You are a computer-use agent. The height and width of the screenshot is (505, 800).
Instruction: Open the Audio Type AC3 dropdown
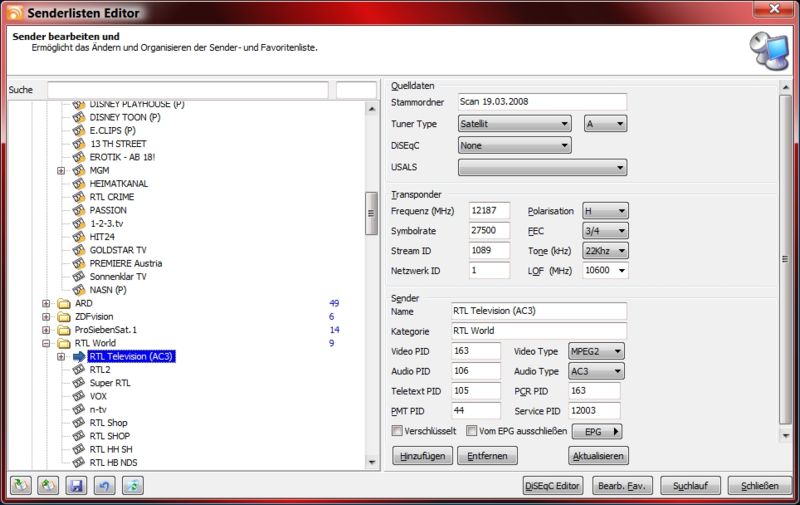(596, 371)
